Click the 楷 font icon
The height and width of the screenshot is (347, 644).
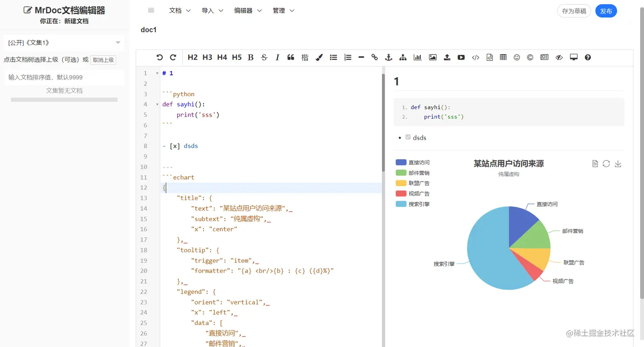pos(305,57)
